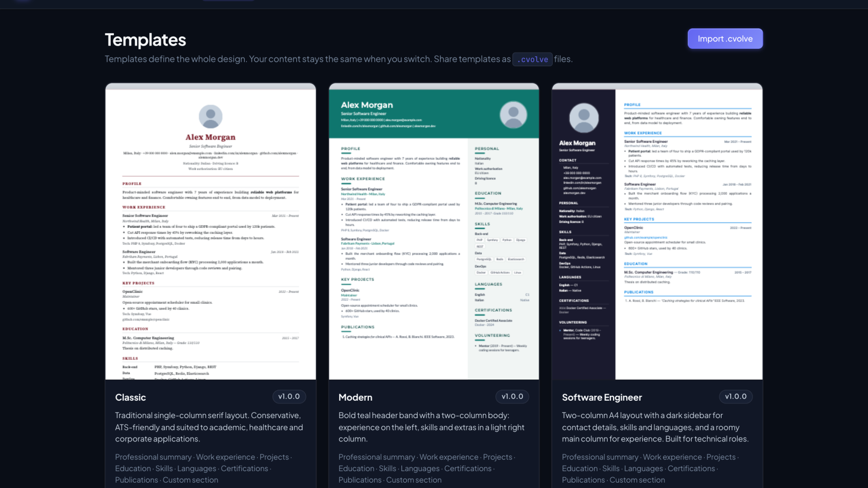Click the v1.0.0 badge on Software Engineer card
Image resolution: width=868 pixels, height=488 pixels.
(736, 397)
